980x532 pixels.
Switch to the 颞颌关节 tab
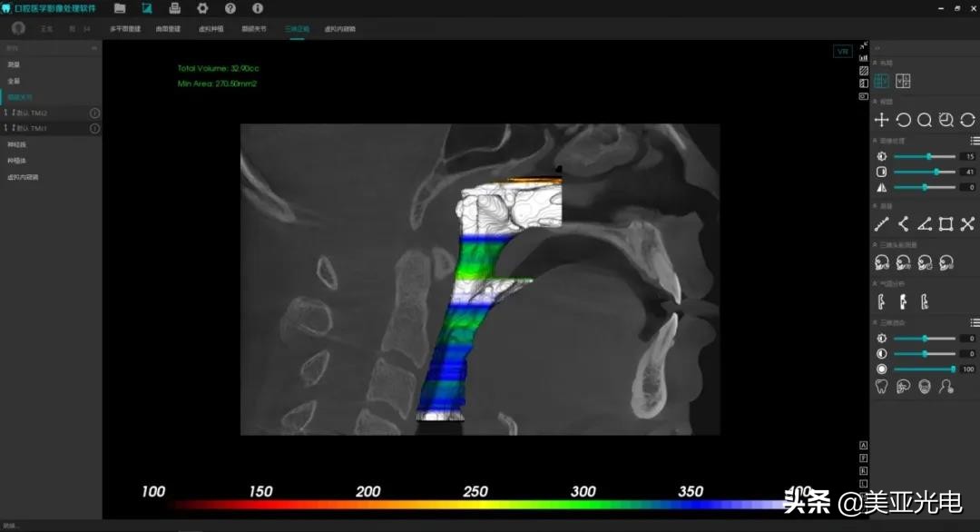(x=254, y=29)
